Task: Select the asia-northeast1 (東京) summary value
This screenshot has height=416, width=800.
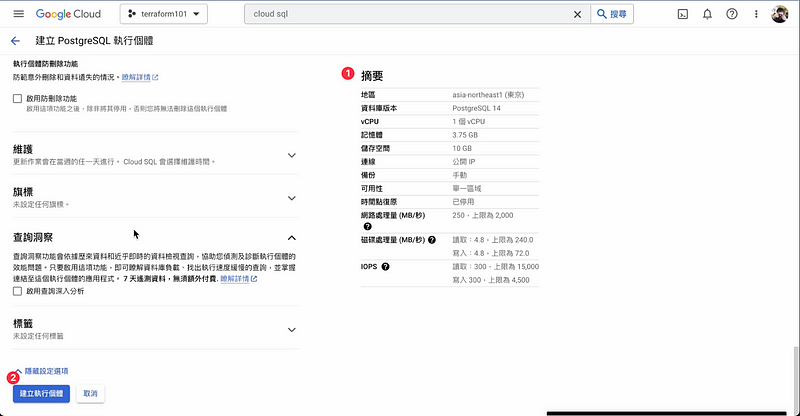Action: 488,95
